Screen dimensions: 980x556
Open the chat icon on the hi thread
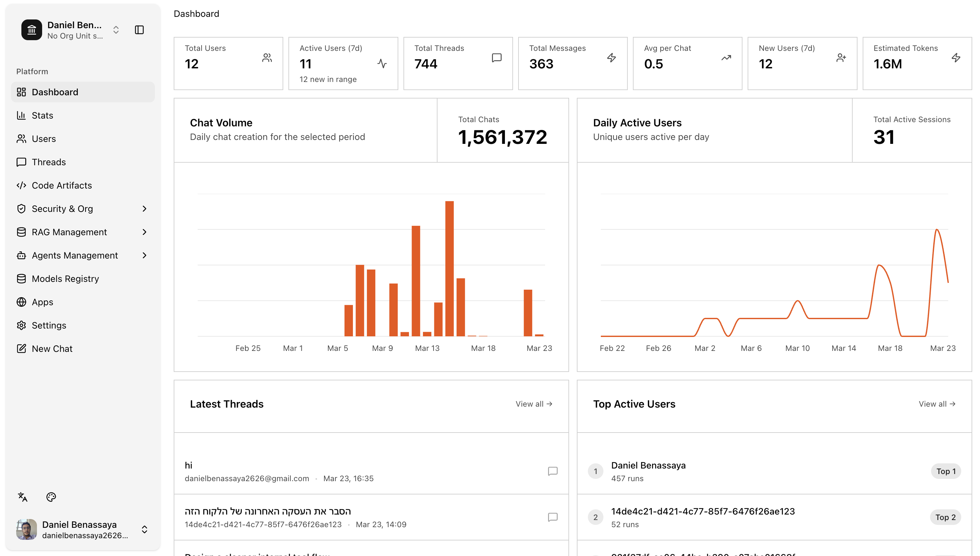[553, 471]
